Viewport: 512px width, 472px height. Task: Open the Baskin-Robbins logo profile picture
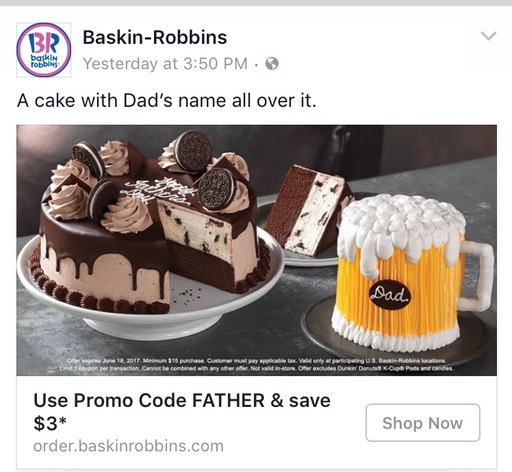44,50
